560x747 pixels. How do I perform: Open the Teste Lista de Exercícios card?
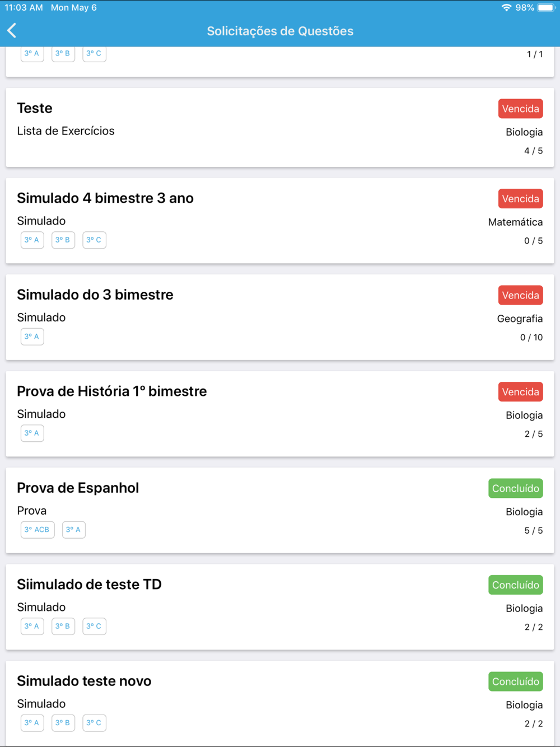coord(280,127)
